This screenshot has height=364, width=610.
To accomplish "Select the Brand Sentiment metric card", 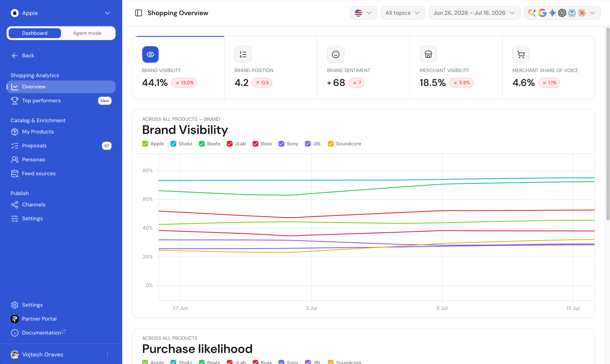I will click(x=363, y=68).
